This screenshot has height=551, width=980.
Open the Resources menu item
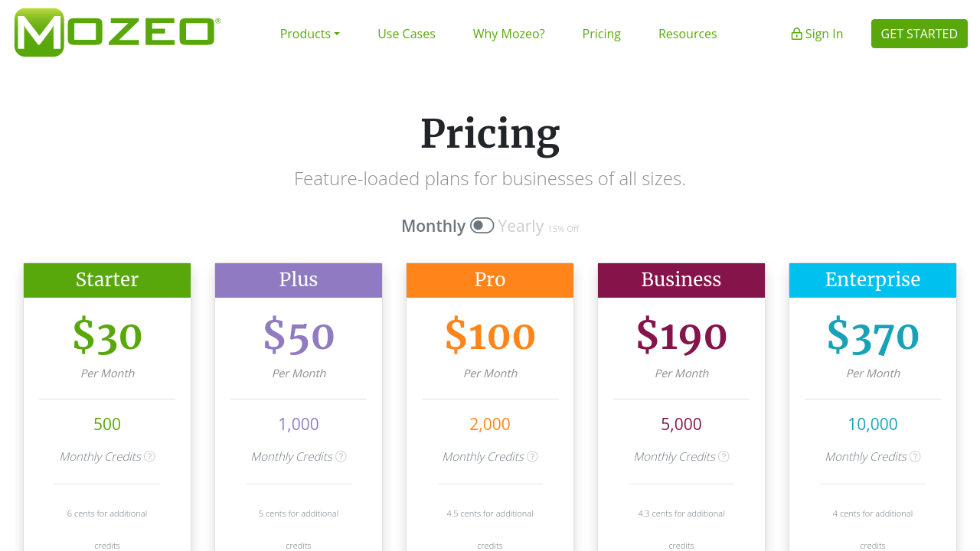point(688,34)
